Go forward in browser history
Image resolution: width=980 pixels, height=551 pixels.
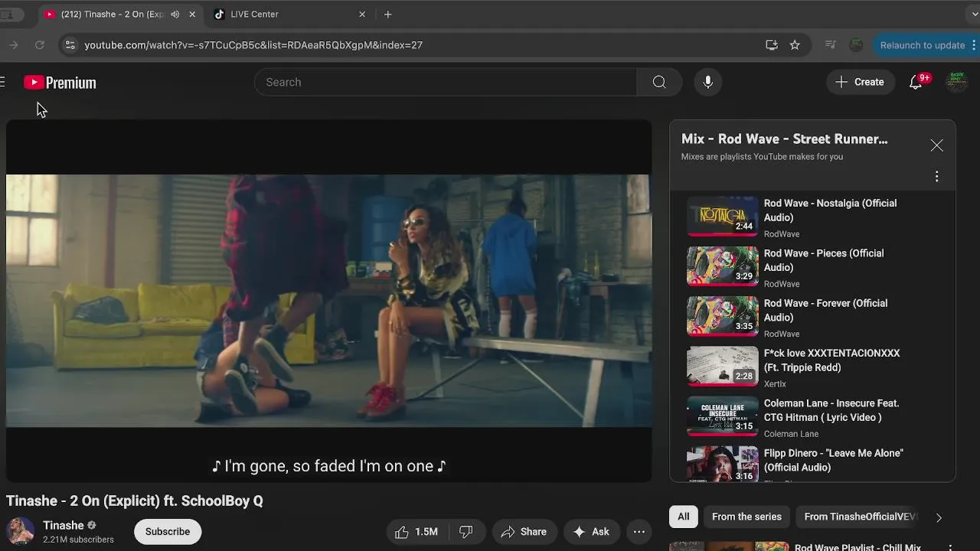pyautogui.click(x=13, y=45)
